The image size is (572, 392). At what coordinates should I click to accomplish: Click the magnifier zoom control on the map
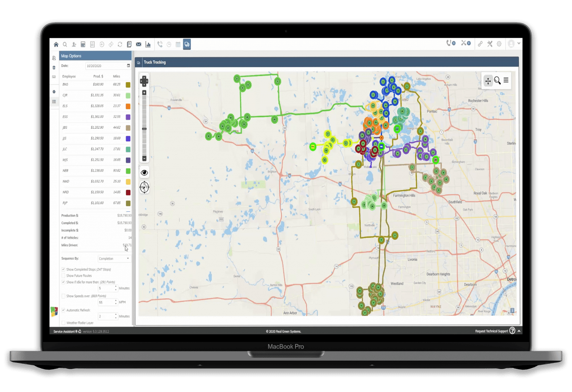click(x=497, y=81)
